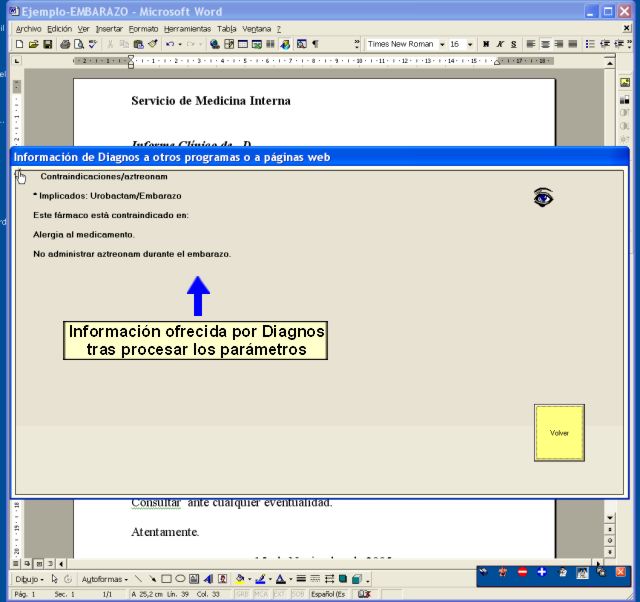Image resolution: width=640 pixels, height=602 pixels.
Task: Open Print Preview from the toolbar
Action: 79,44
